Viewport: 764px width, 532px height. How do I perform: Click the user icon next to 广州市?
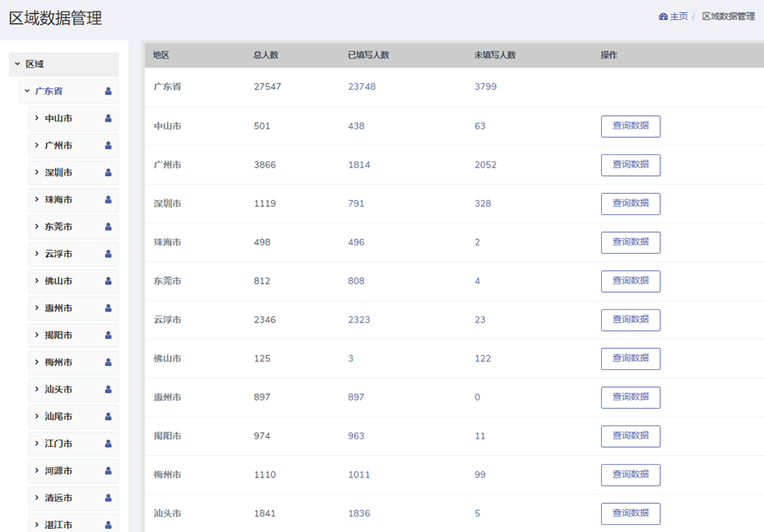pyautogui.click(x=108, y=146)
